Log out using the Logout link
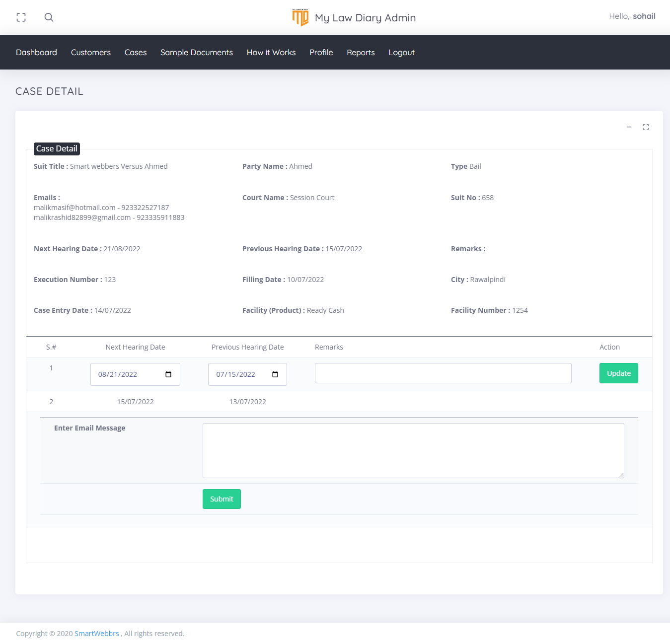Viewport: 670px width, 644px height. tap(401, 52)
